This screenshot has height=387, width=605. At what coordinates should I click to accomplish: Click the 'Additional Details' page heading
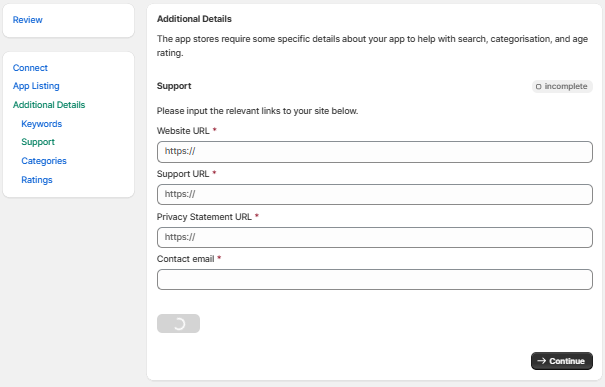(194, 19)
